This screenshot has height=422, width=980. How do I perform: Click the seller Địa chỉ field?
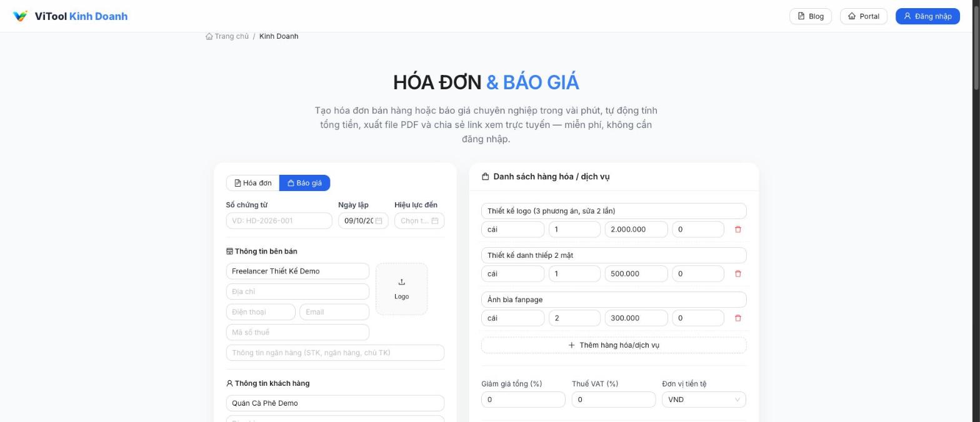(297, 292)
